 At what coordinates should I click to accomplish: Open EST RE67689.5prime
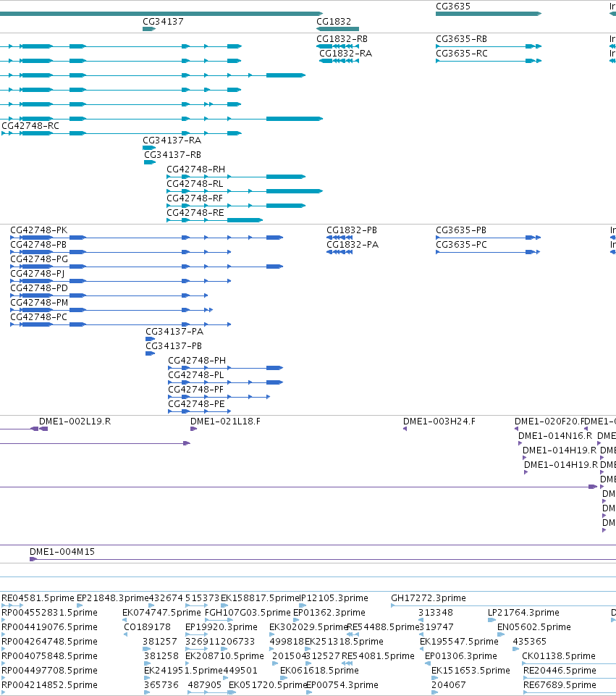pyautogui.click(x=560, y=685)
